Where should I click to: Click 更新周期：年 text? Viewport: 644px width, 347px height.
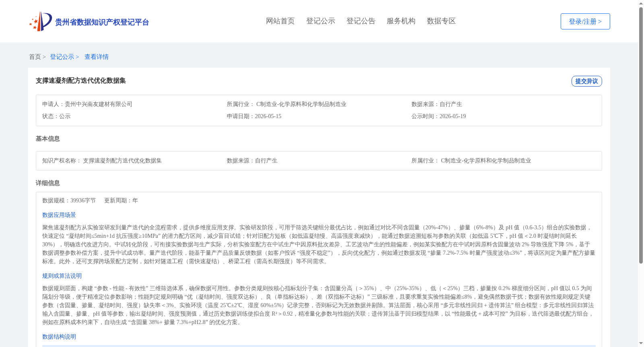click(121, 200)
